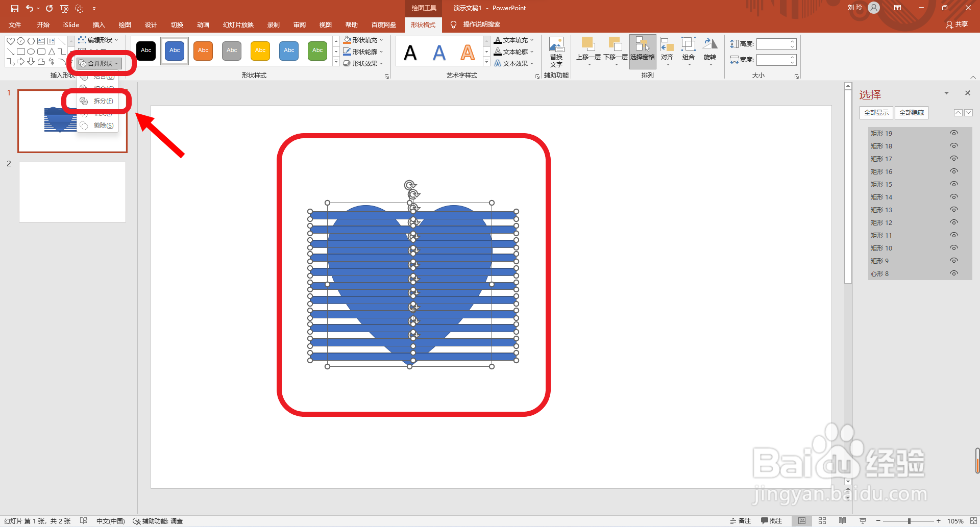Hide 心形 8 via eye icon
Screen dimensions: 980x527
(953, 273)
